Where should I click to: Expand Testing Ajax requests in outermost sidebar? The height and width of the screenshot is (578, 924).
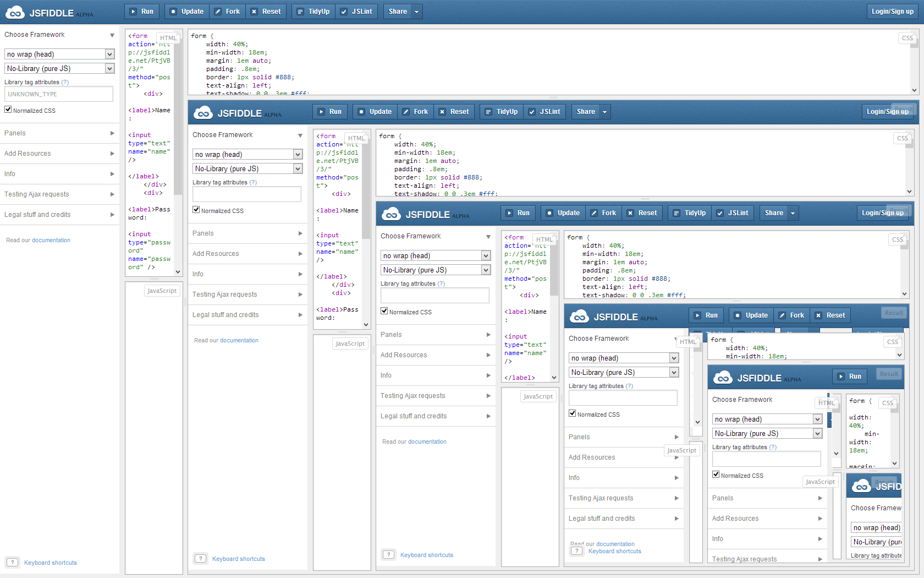click(x=59, y=194)
